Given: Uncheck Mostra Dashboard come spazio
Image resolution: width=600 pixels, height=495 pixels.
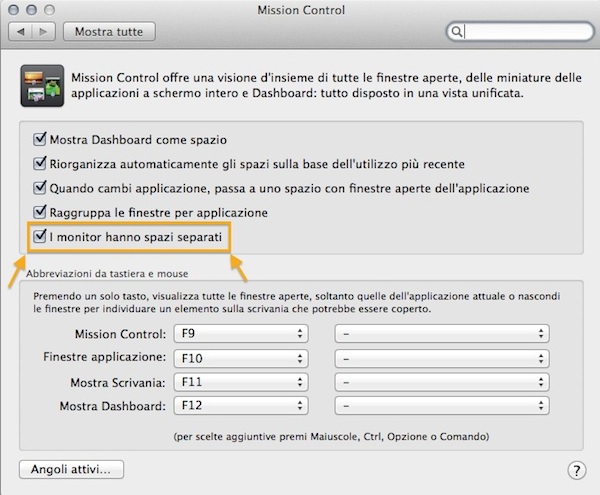Looking at the screenshot, I should point(40,139).
